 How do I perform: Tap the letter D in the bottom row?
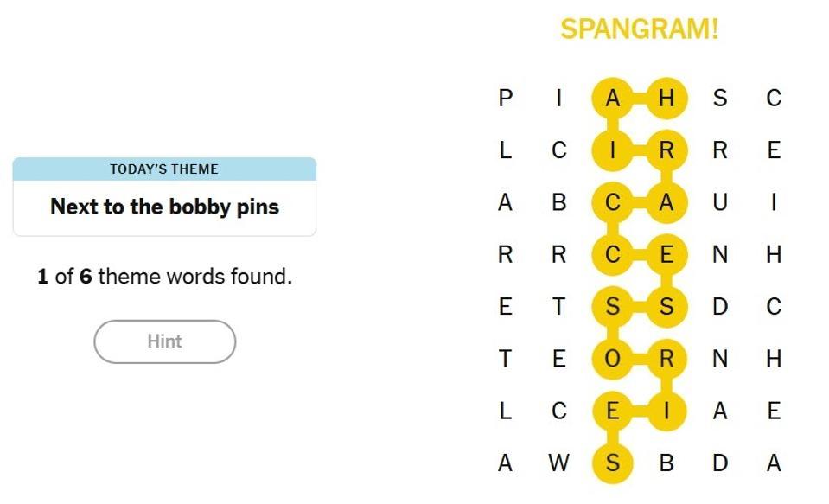point(720,463)
